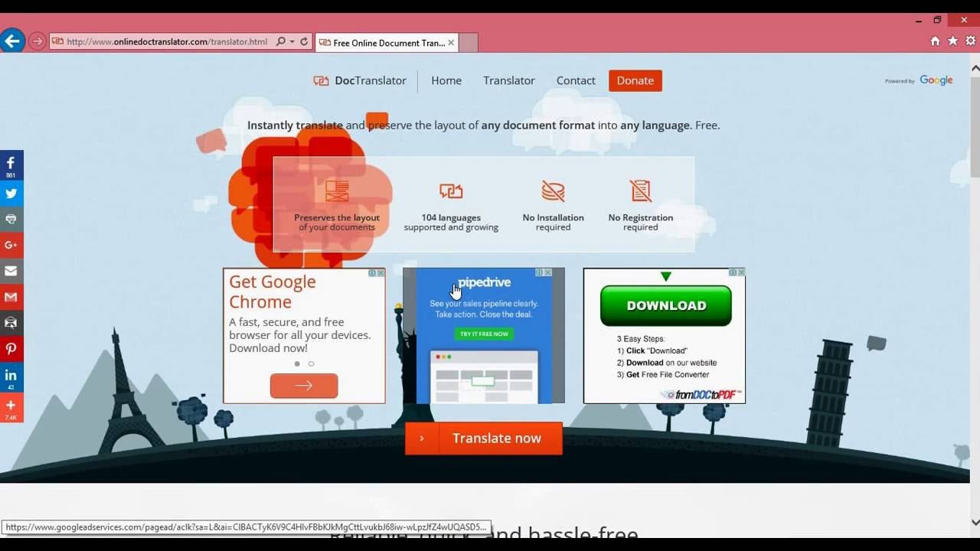Viewport: 980px width, 551px height.
Task: Click 'Instantly translate' headline text
Action: 295,126
